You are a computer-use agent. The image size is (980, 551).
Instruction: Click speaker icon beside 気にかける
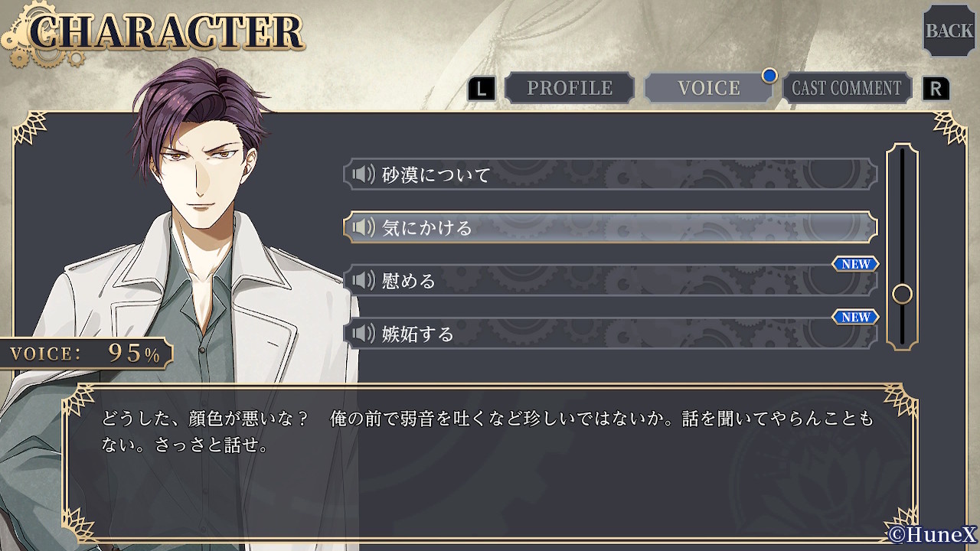tap(363, 227)
